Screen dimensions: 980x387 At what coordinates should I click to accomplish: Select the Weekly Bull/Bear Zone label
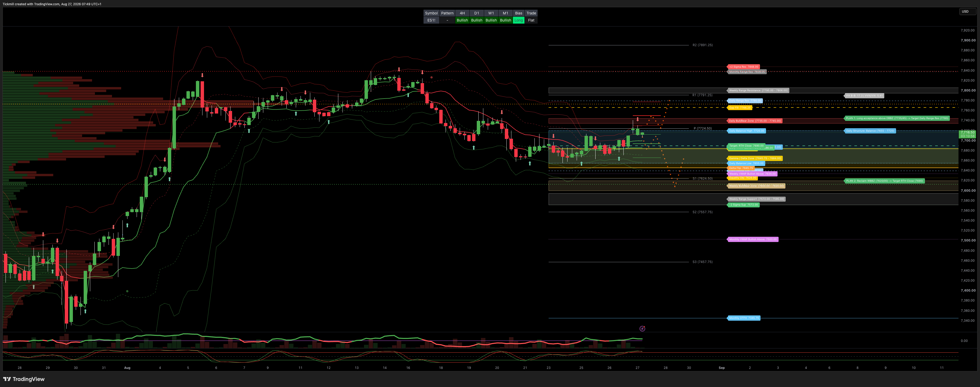pyautogui.click(x=756, y=186)
